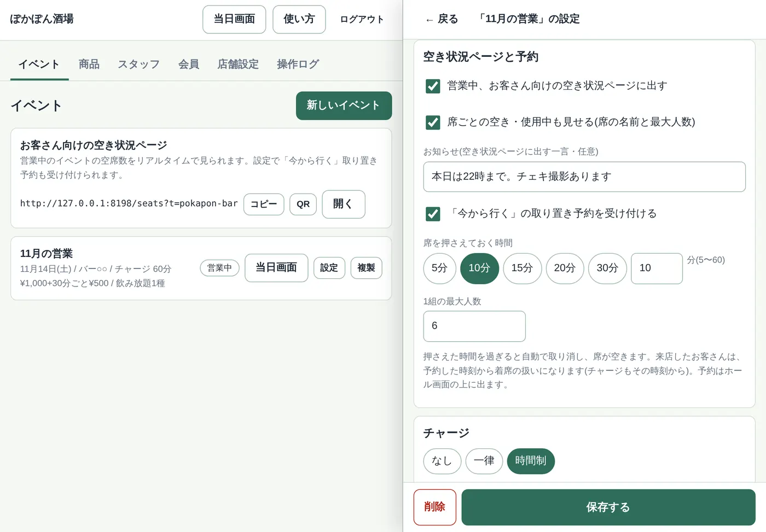Show the QR code for seats page
This screenshot has height=532, width=766.
click(x=303, y=204)
